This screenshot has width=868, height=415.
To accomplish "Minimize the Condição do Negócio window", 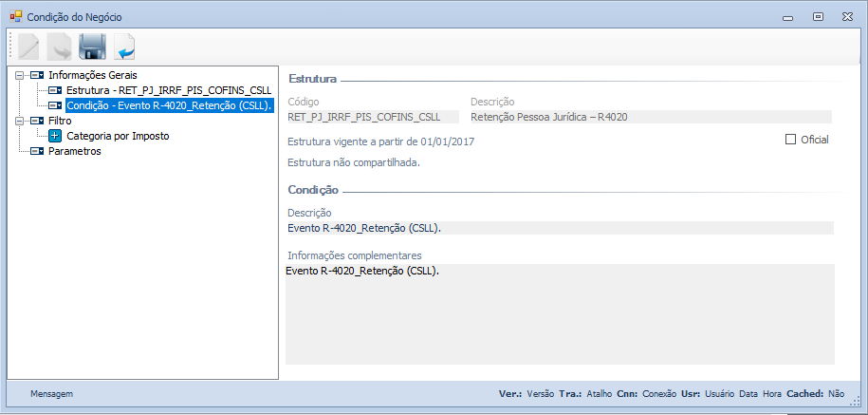I will click(x=788, y=17).
